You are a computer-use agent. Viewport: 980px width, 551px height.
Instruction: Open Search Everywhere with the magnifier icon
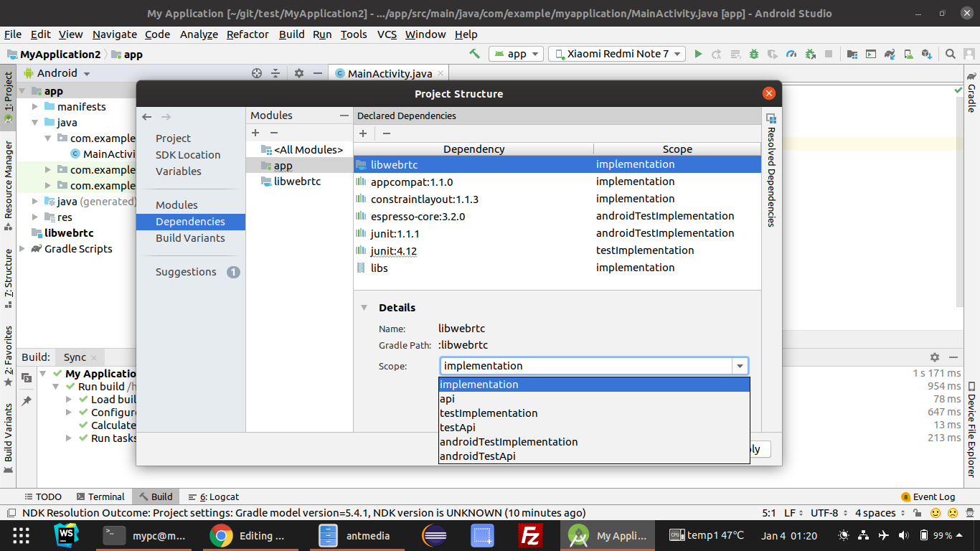tap(950, 54)
